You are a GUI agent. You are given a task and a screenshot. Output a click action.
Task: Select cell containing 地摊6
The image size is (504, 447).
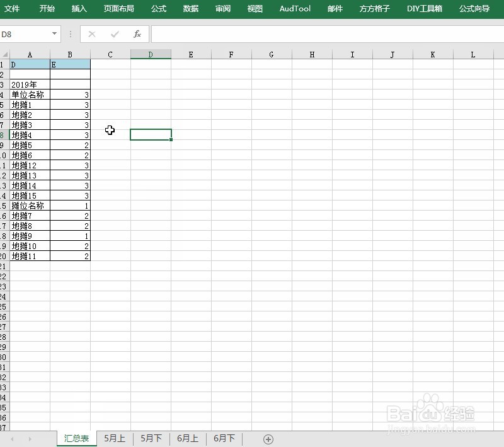(x=30, y=155)
